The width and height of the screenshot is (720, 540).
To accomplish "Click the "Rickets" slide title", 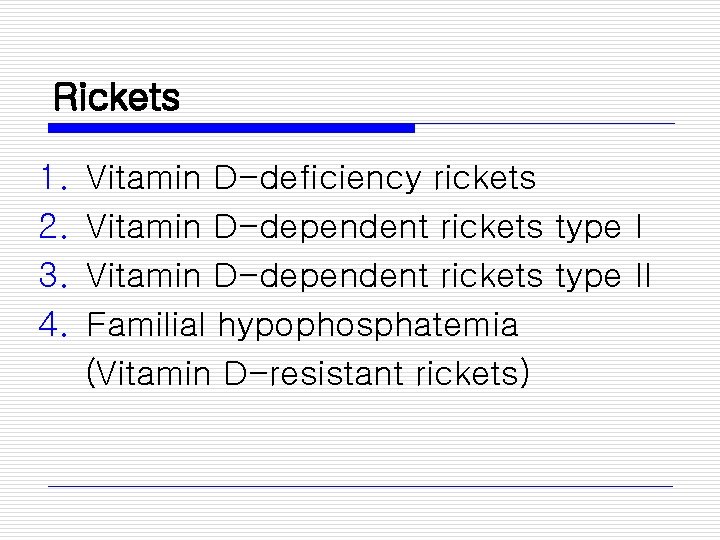I will click(116, 98).
